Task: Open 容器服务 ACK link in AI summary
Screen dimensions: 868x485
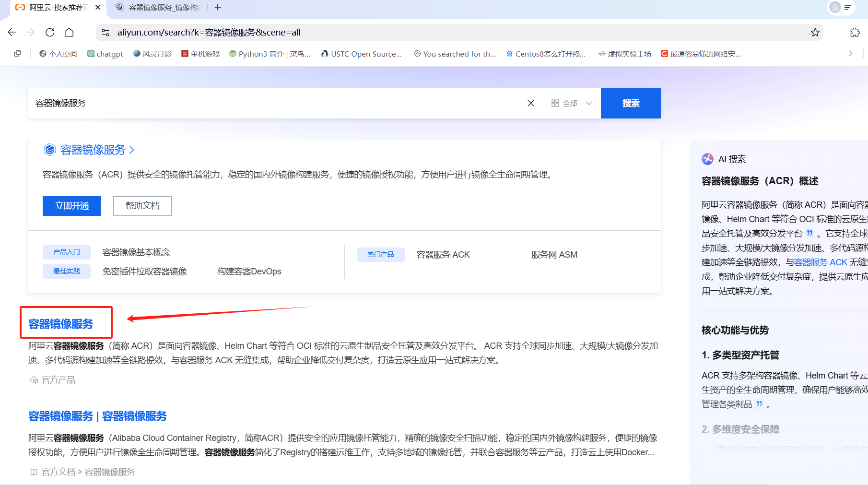Action: 821,262
